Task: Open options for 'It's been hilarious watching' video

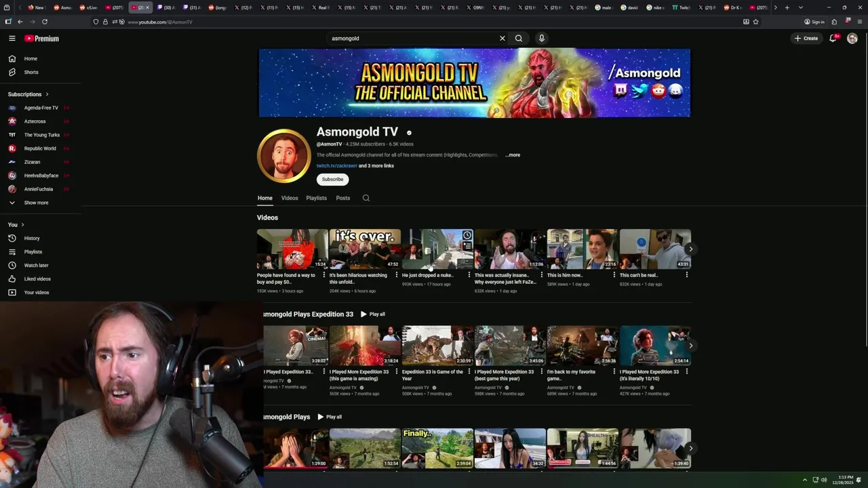Action: [x=397, y=275]
